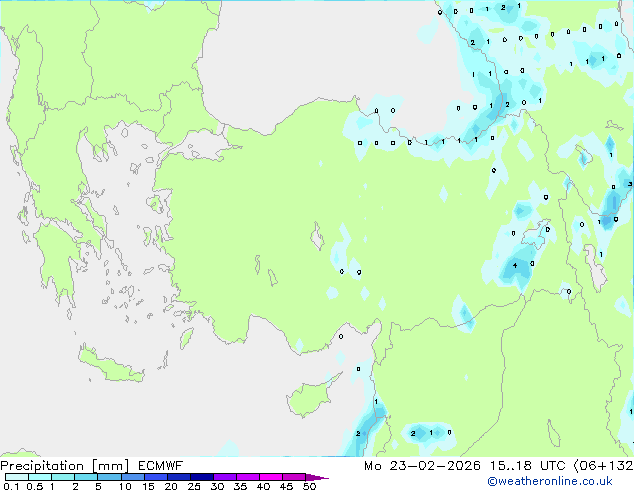Click the 45–50 mm legend swatch
This screenshot has height=490, width=634.
coord(294,477)
